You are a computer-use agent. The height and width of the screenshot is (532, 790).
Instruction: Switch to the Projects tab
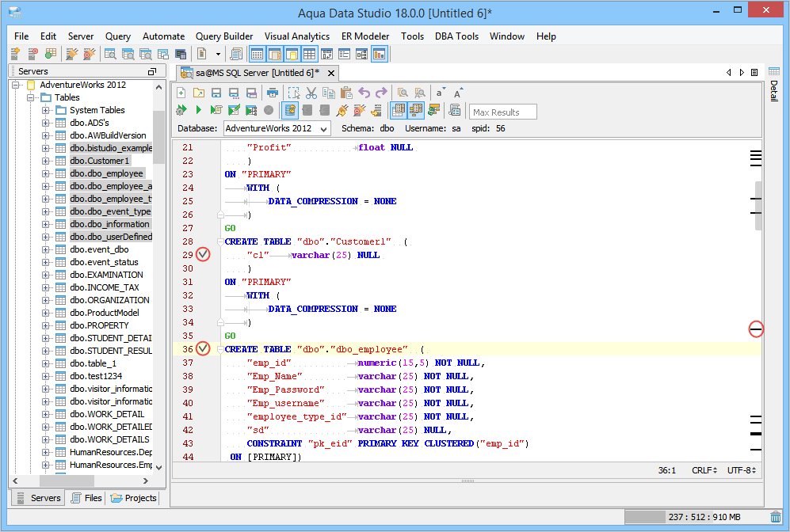point(134,498)
